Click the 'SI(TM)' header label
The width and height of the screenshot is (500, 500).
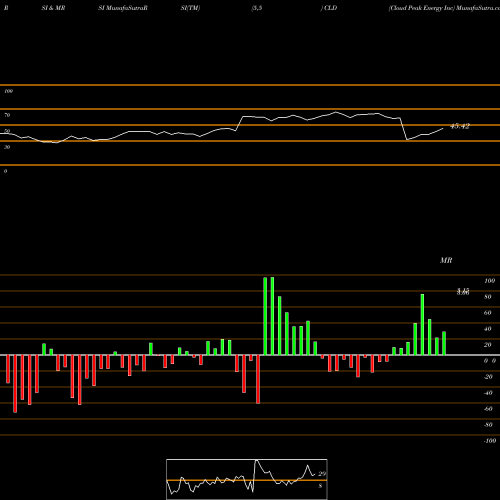[x=190, y=8]
